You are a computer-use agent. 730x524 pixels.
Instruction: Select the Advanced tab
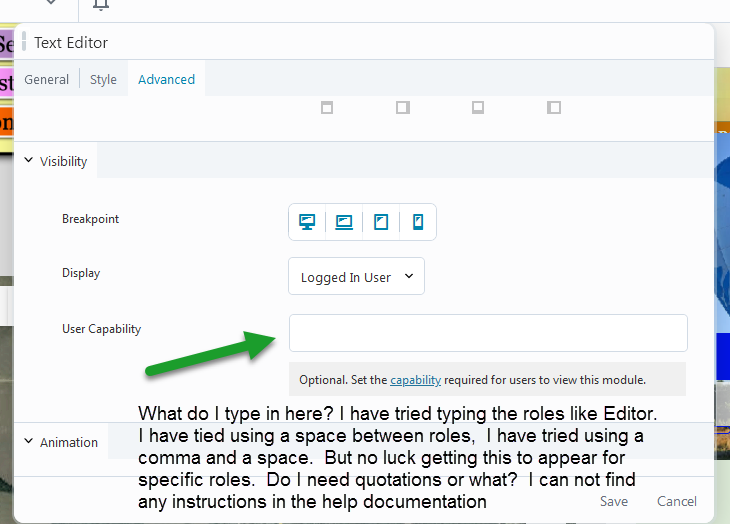coord(166,79)
